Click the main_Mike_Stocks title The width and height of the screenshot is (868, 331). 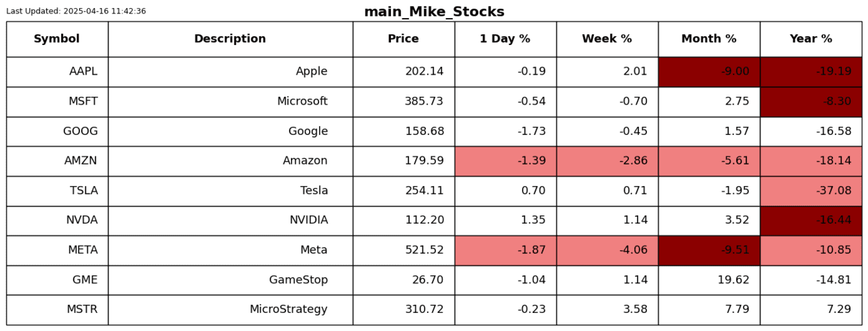[x=434, y=12]
